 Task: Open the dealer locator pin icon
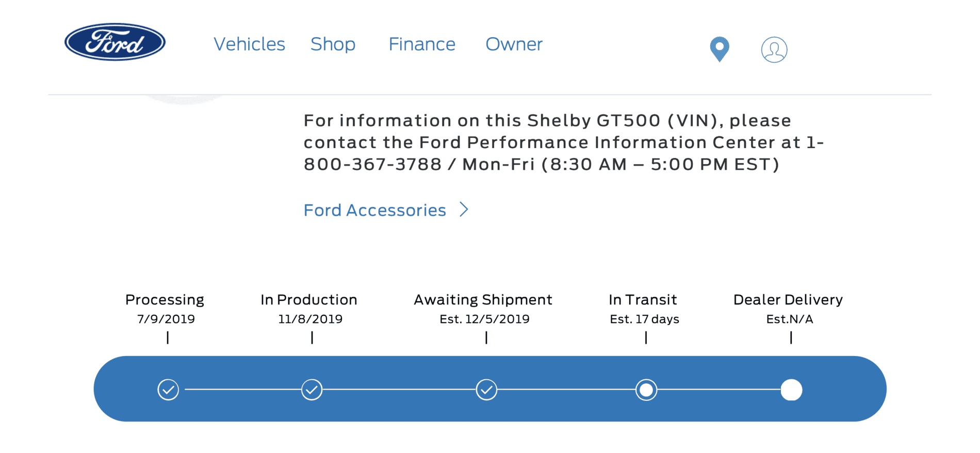[x=720, y=50]
